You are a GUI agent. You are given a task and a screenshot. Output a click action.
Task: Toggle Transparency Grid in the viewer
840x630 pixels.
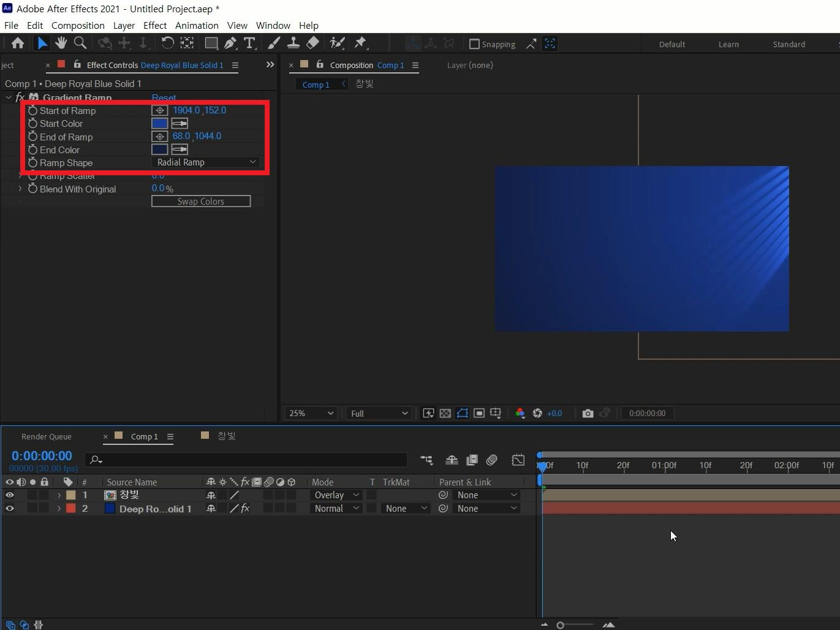pyautogui.click(x=445, y=413)
